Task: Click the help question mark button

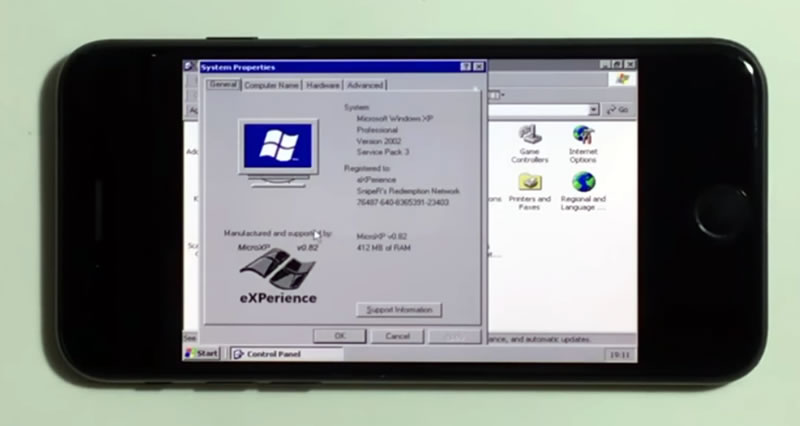Action: point(465,67)
